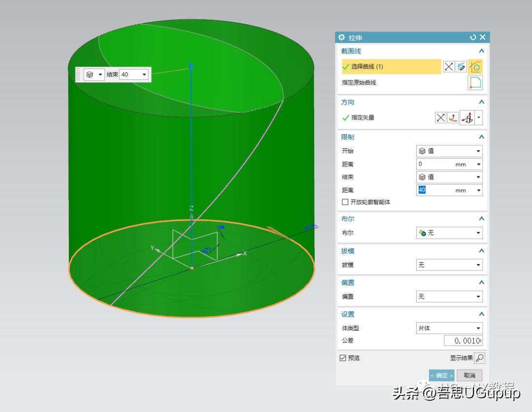This screenshot has height=412, width=532.
Task: Collapse the 限制 section
Action: [x=481, y=137]
